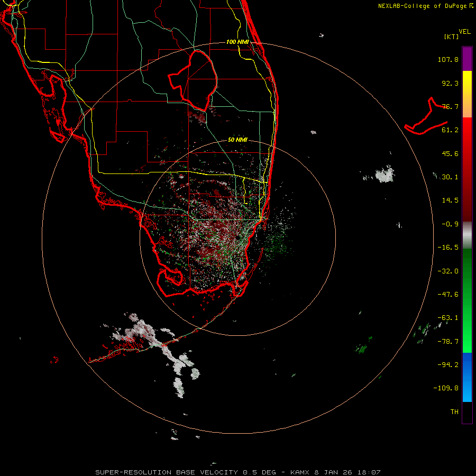Screen dimensions: 476x476
Task: Click the -109.8 legend value
Action: pos(446,388)
